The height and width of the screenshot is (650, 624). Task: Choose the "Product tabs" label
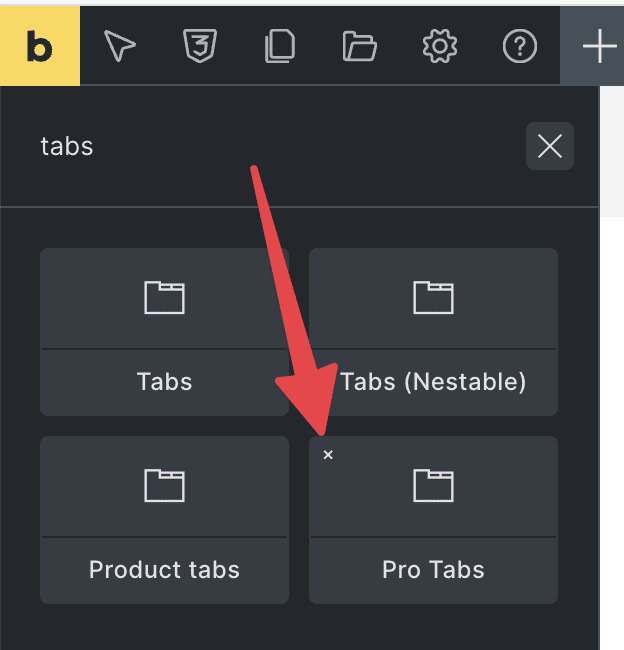pyautogui.click(x=164, y=569)
